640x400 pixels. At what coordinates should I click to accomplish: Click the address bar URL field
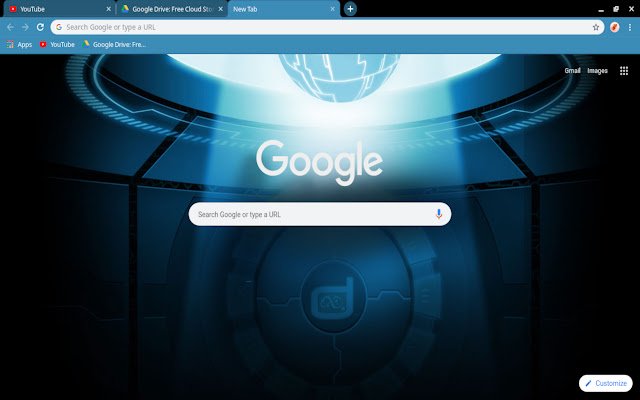[327, 27]
